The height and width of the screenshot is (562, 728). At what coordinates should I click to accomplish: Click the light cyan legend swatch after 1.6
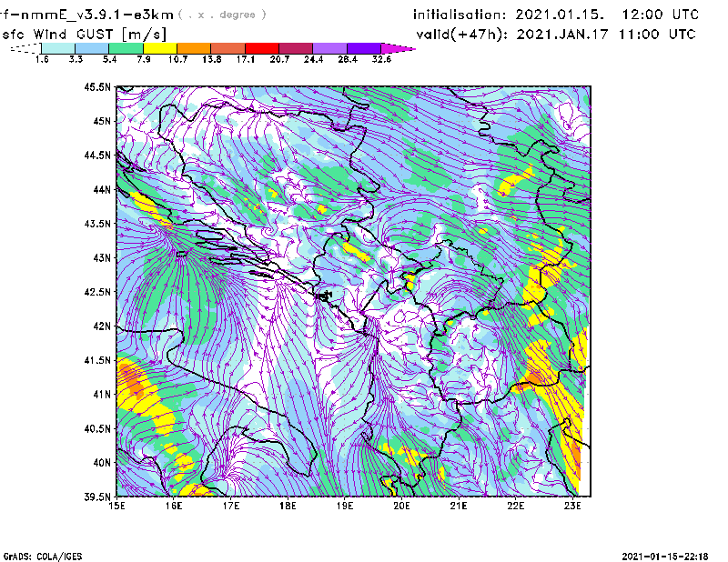[x=58, y=48]
